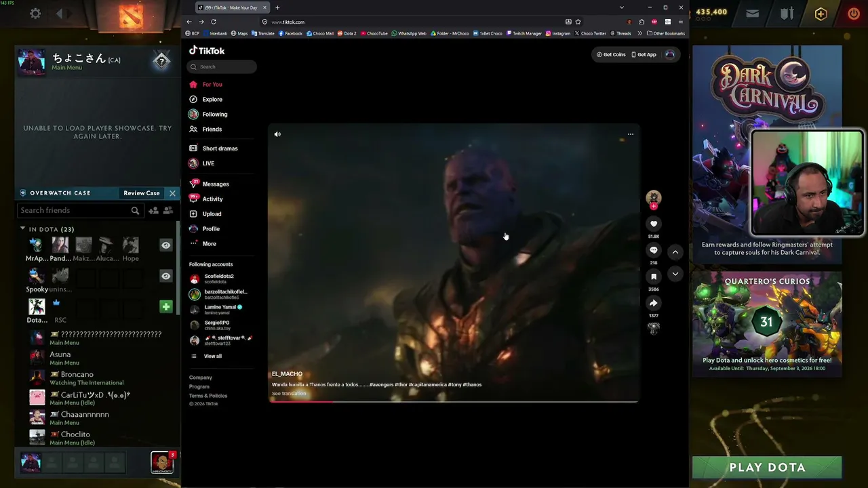Screen dimensions: 868x488
Task: Expand Terms & Policies footer section
Action: (x=208, y=396)
